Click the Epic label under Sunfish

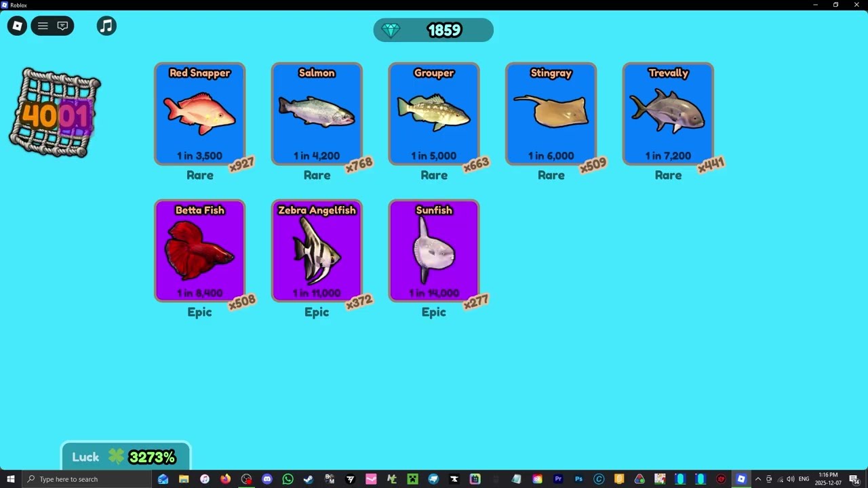(x=434, y=312)
